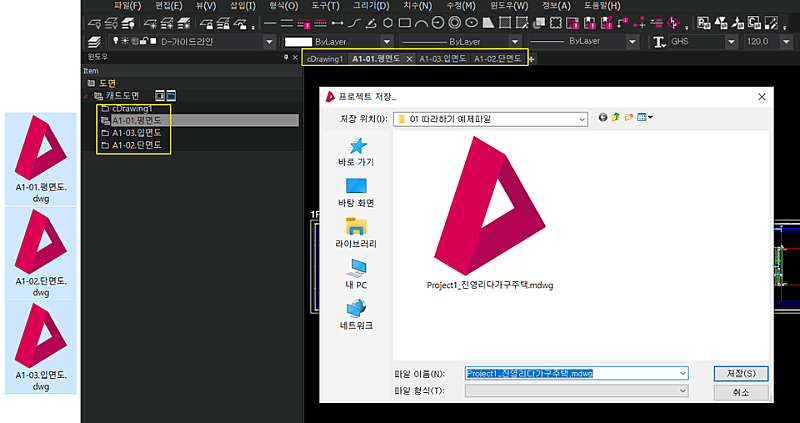The width and height of the screenshot is (800, 423).
Task: Collapse the 캐드도면 tree node
Action: pos(85,96)
